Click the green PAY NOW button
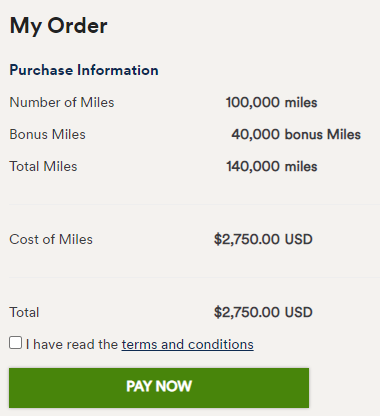The height and width of the screenshot is (416, 380). coord(159,388)
